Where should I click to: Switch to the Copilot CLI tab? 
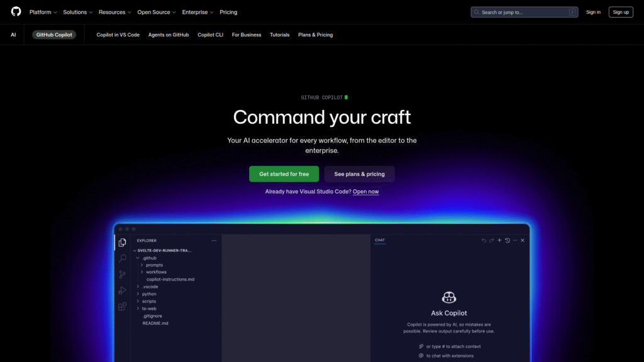point(210,35)
